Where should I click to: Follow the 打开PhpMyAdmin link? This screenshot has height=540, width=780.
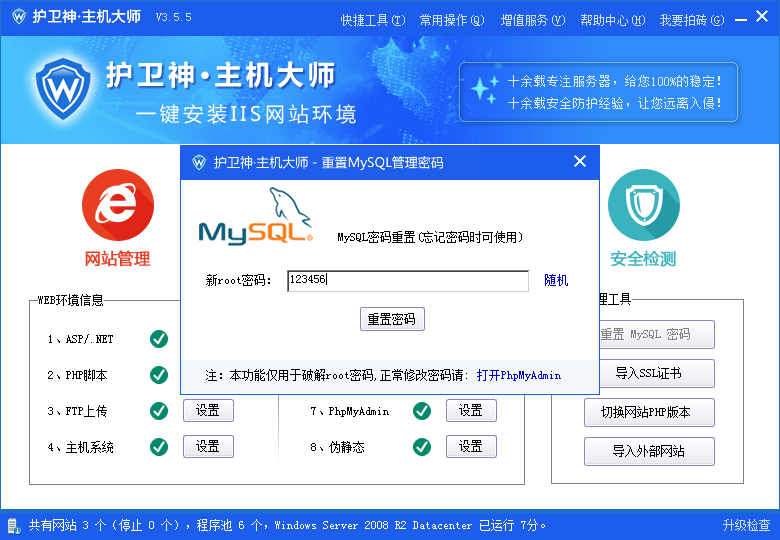tap(518, 376)
